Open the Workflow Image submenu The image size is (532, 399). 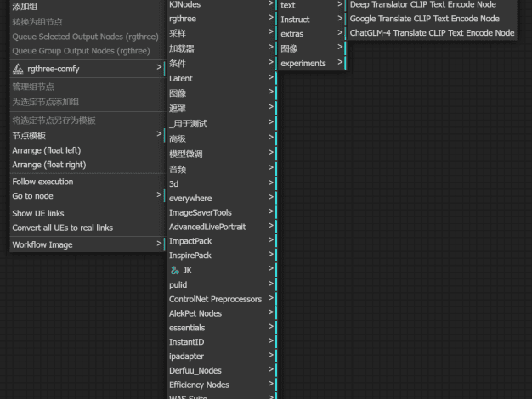(88, 244)
